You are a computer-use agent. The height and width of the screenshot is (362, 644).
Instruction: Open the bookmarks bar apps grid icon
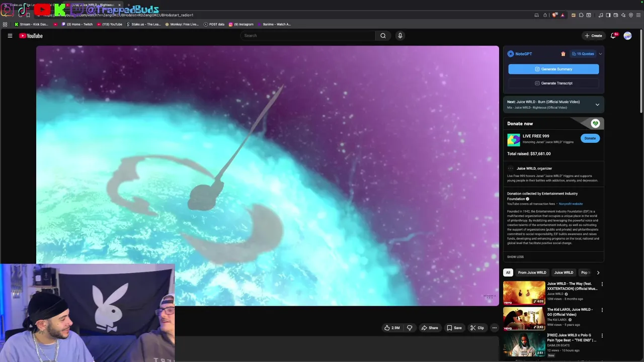point(5,24)
